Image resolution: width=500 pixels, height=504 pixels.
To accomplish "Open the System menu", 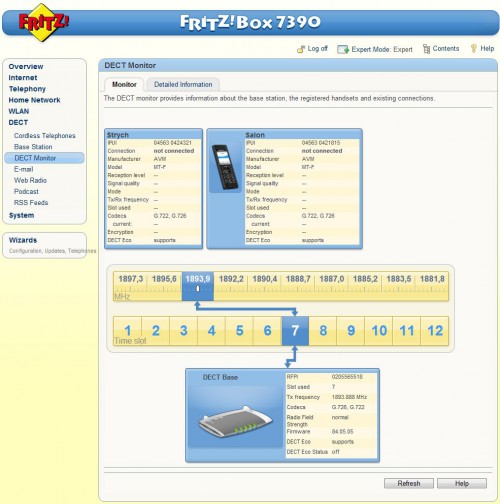I will [x=21, y=215].
